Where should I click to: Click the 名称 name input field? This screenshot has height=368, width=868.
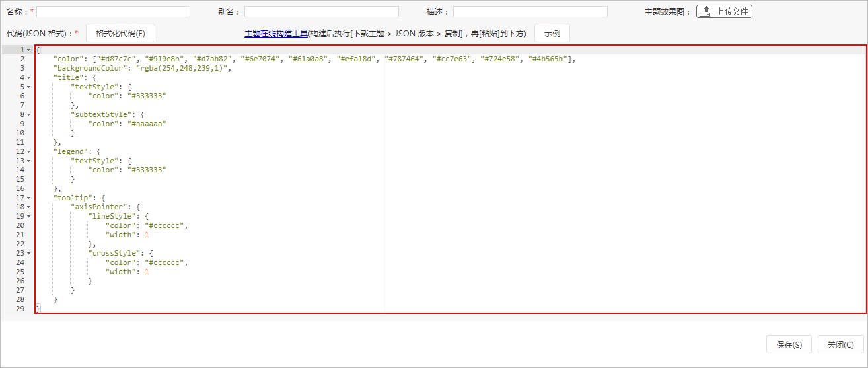pyautogui.click(x=113, y=12)
